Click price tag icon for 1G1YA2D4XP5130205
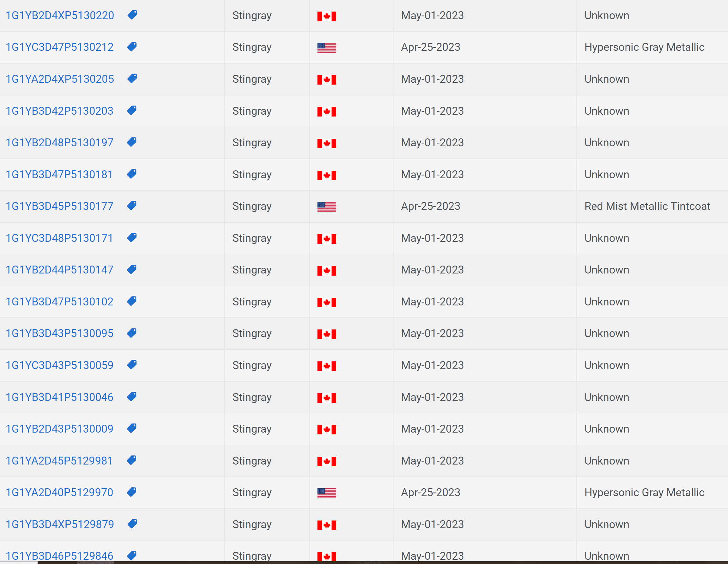This screenshot has width=728, height=564. point(132,79)
